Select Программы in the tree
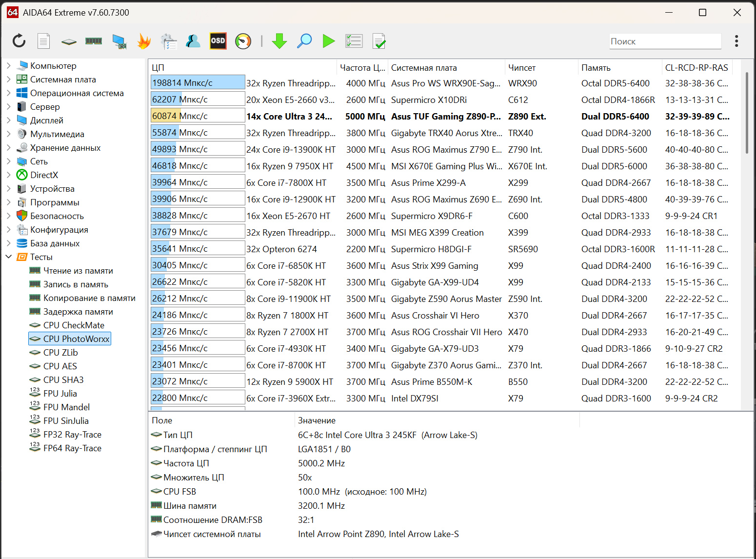This screenshot has width=756, height=559. [55, 202]
